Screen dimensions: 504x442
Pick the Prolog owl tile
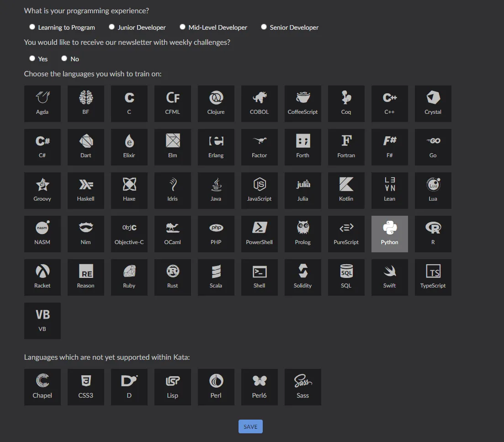tap(303, 234)
